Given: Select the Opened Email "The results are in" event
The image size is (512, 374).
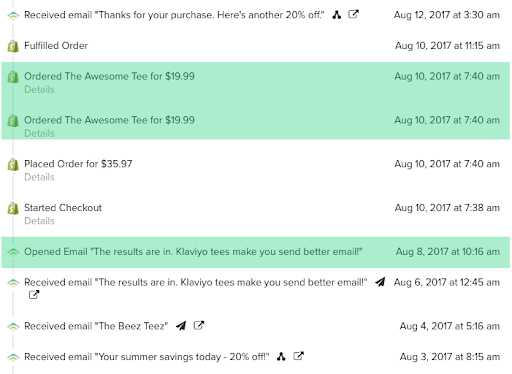Looking at the screenshot, I should tap(256, 252).
